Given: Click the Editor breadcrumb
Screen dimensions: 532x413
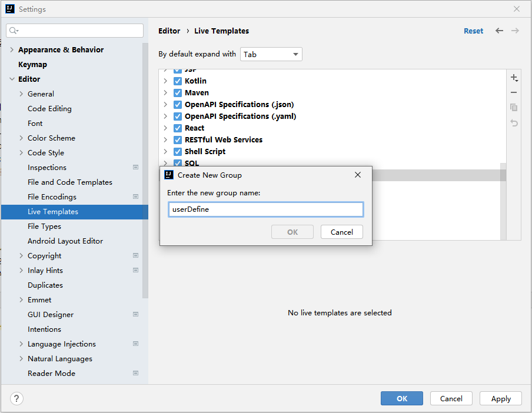Looking at the screenshot, I should pos(169,31).
